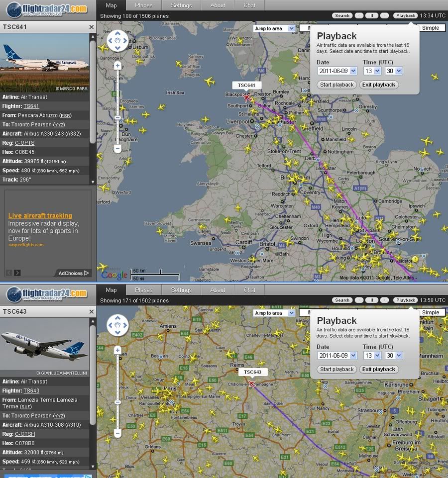The width and height of the screenshot is (448, 478).
Task: Show the previous ad in the casperflights banner
Action: (x=9, y=273)
